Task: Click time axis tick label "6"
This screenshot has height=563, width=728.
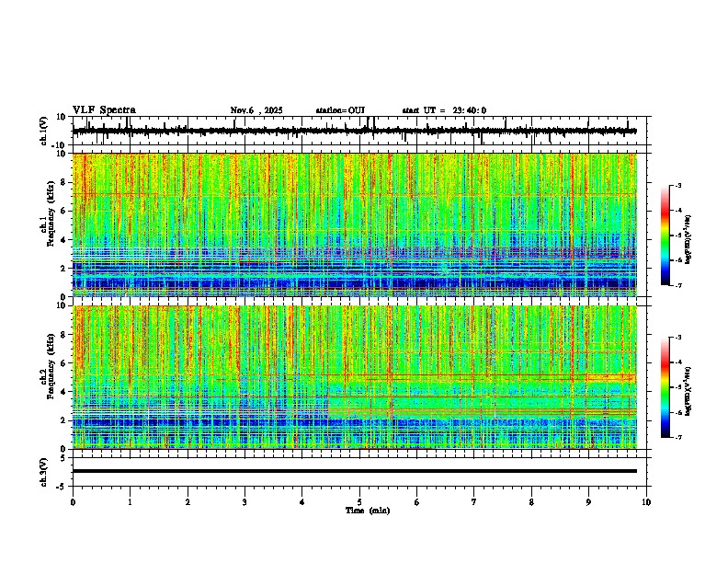Action: tap(416, 502)
